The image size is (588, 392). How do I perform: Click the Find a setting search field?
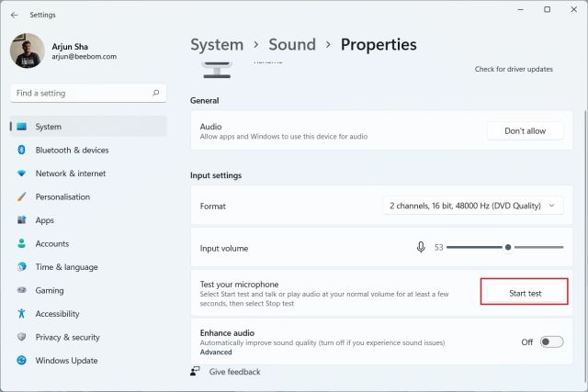point(83,93)
